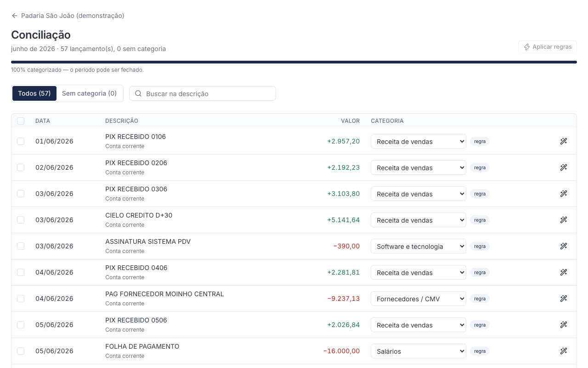Image resolution: width=588 pixels, height=368 pixels.
Task: Tick the PAG FORNECEDOR MOINHO CENTRAL checkbox
Action: 21,299
